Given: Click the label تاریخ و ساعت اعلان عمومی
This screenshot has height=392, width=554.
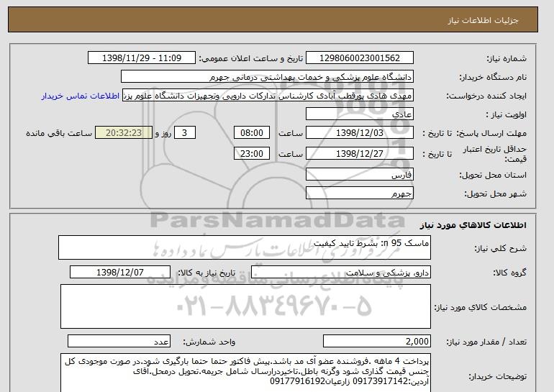Looking at the screenshot, I should pos(251,58).
